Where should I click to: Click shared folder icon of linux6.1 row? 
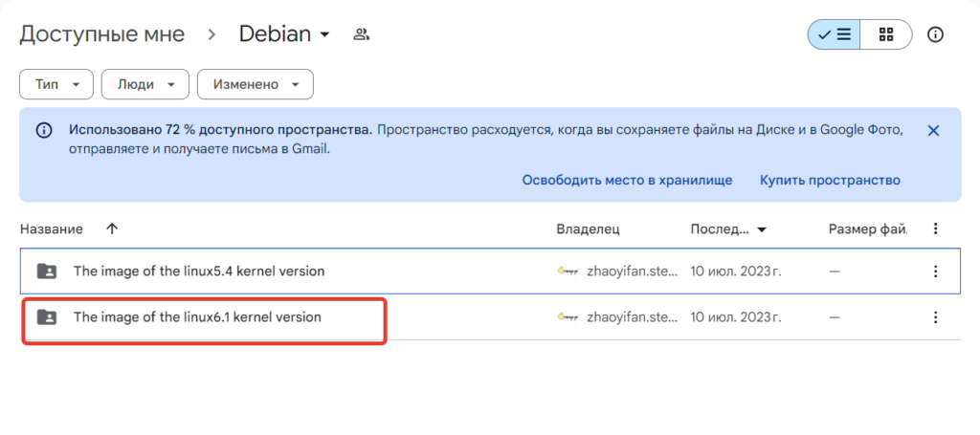coord(46,317)
